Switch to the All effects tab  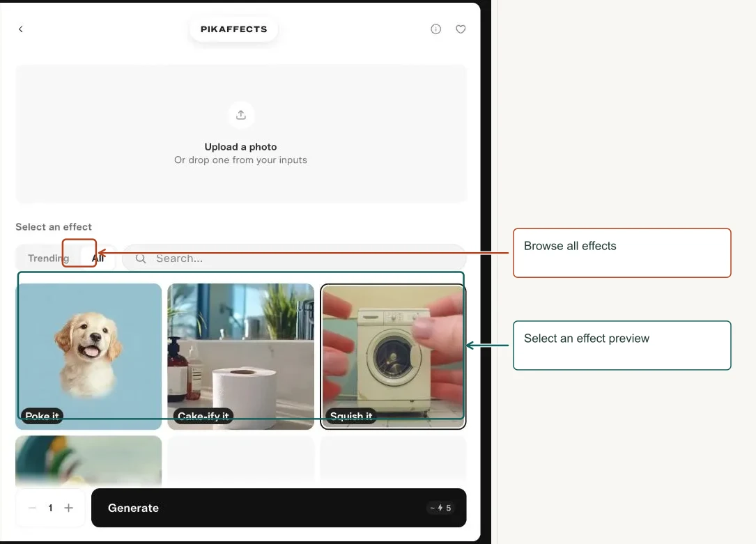point(98,258)
